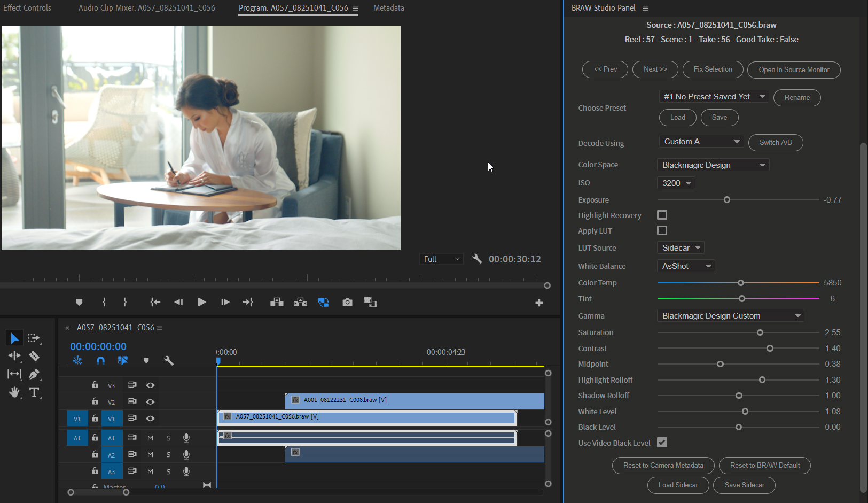Select the Type tool
This screenshot has width=868, height=503.
[34, 392]
